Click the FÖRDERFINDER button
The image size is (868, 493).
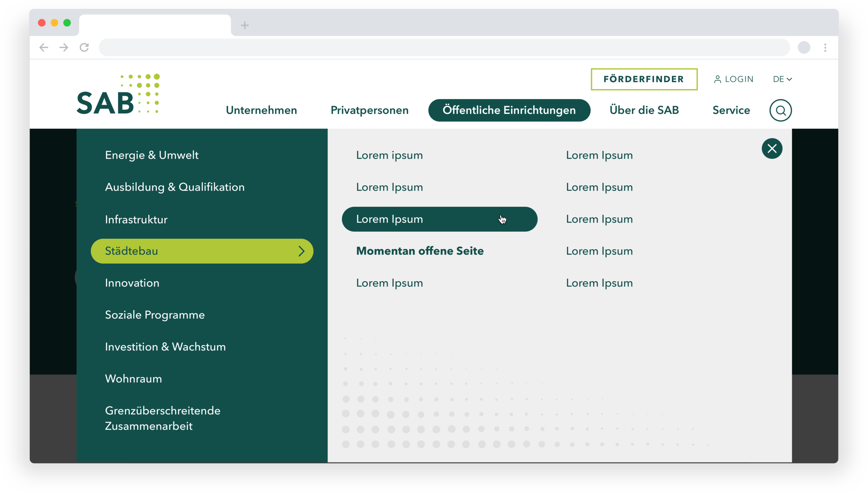click(644, 79)
